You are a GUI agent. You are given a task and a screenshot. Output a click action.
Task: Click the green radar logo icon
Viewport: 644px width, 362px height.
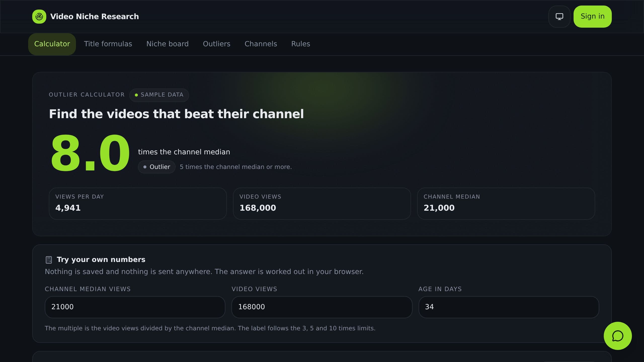click(x=39, y=17)
